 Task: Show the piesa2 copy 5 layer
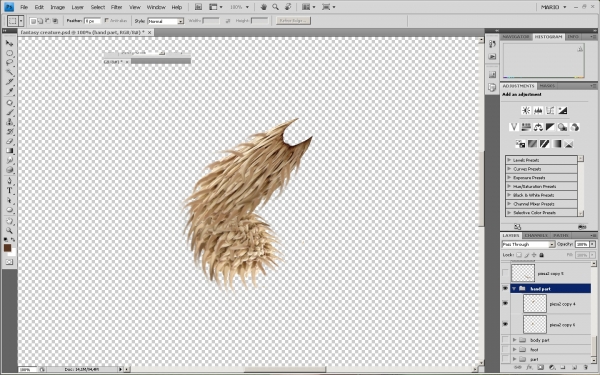(x=505, y=273)
